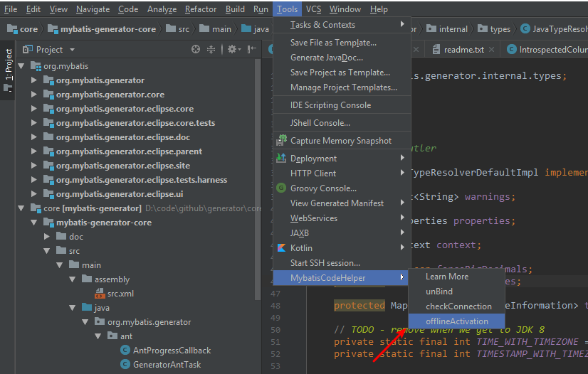Click the collapse all icon in Project panel
This screenshot has height=374, width=588.
211,49
